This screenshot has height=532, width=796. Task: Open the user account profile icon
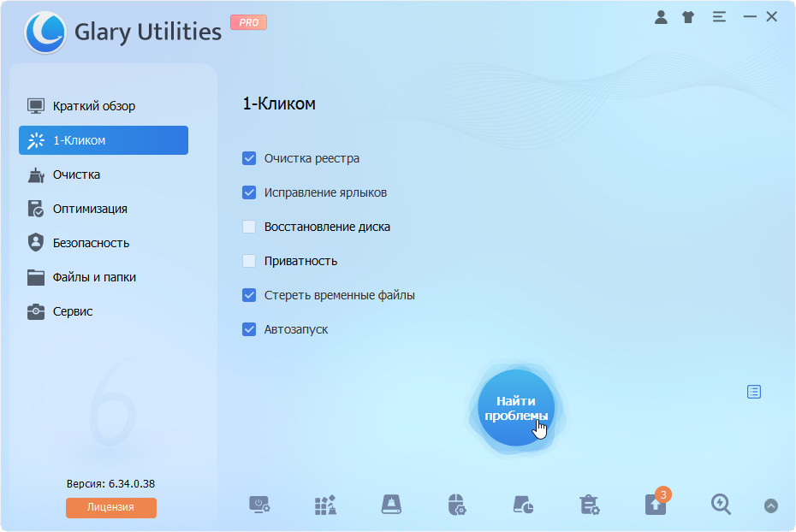coord(661,17)
